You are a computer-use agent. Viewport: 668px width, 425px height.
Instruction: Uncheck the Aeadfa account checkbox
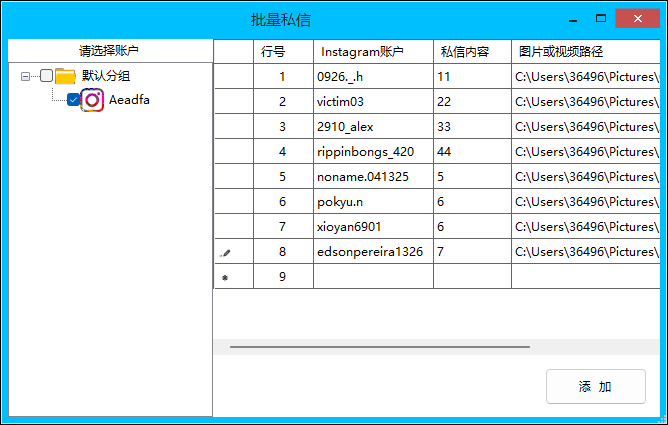pos(73,100)
